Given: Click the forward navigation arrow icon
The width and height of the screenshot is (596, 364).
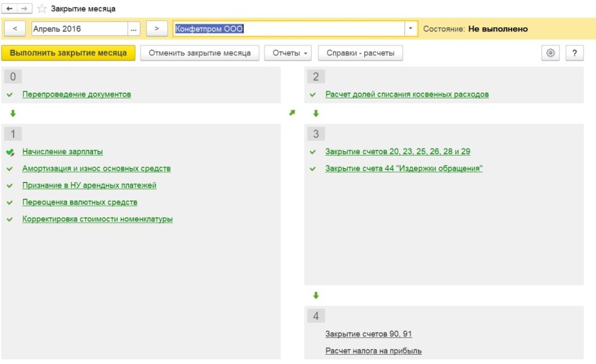Looking at the screenshot, I should pyautogui.click(x=24, y=9).
